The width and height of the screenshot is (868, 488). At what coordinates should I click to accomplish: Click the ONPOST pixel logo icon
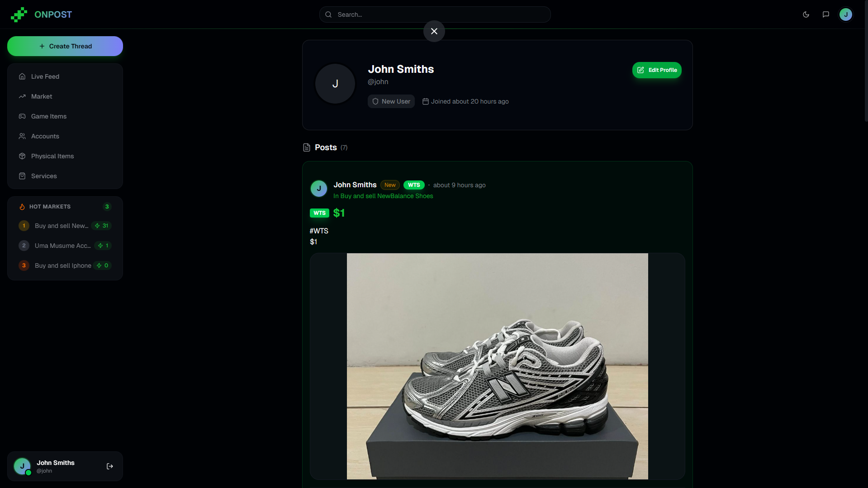tap(19, 14)
